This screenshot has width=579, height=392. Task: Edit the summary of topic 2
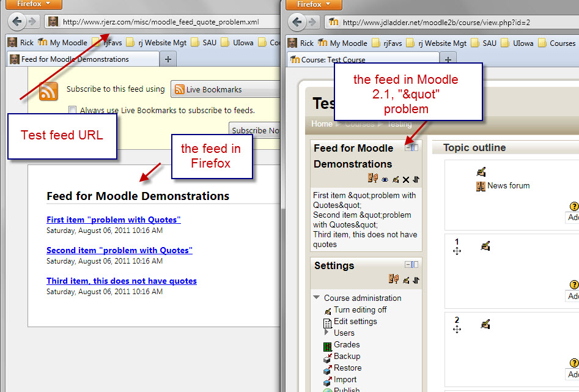[485, 324]
